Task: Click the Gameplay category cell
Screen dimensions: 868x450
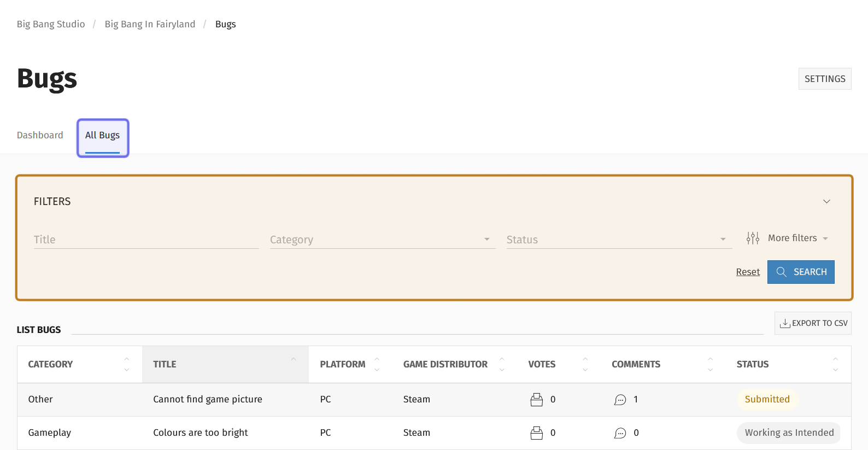Action: 50,433
